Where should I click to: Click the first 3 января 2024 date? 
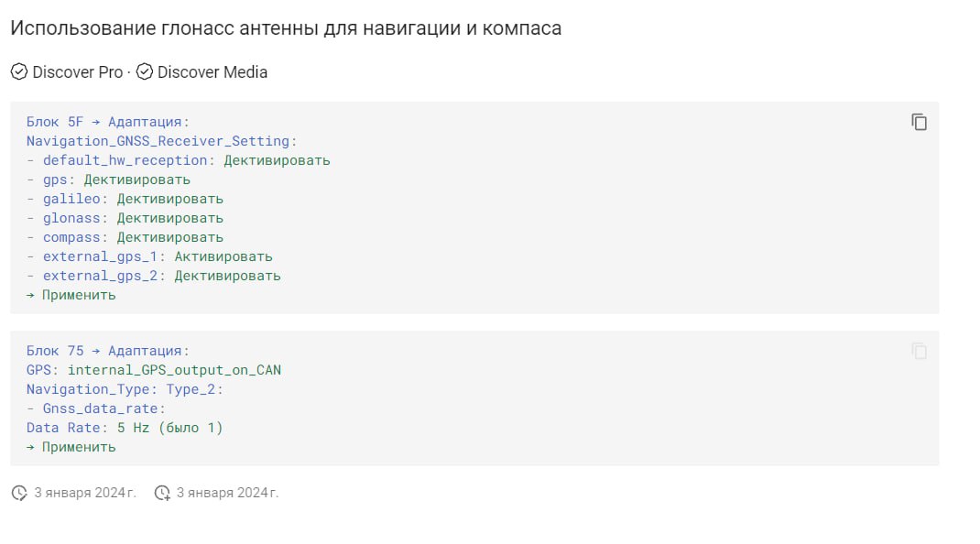[85, 493]
